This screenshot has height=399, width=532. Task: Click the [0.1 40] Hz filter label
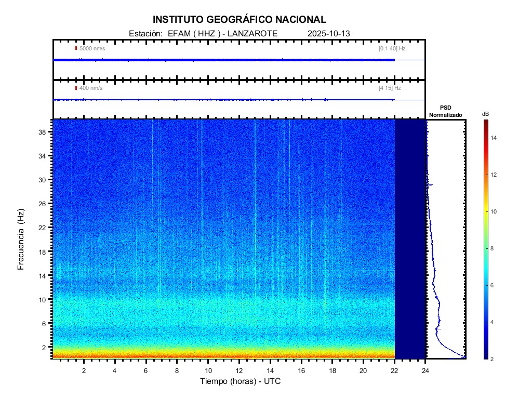point(392,48)
